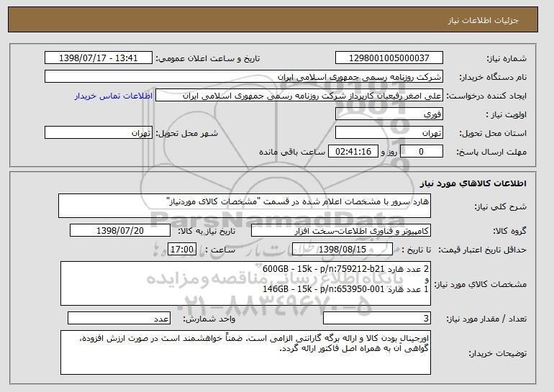Click the goods specification text area with 600GB
Viewport: 554px width, 392px height.
(245, 283)
